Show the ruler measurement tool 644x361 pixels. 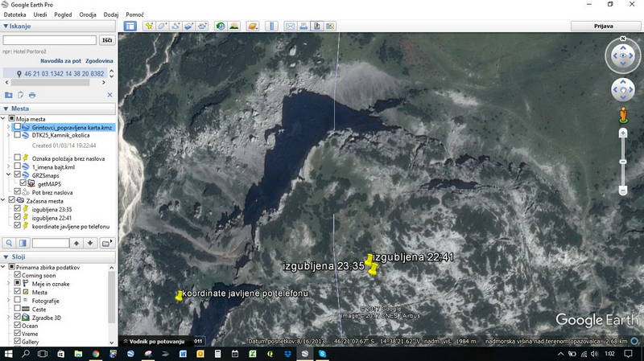[x=271, y=27]
